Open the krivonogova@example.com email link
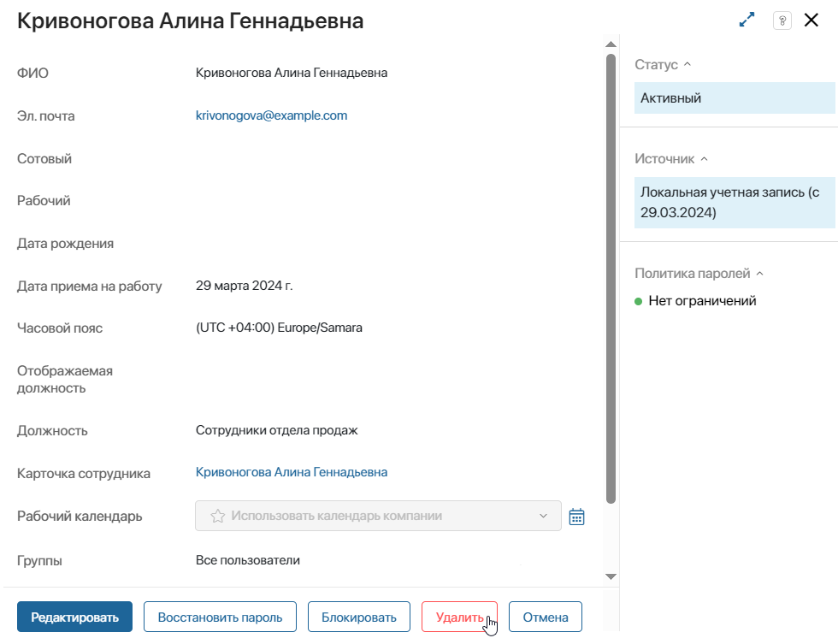The image size is (838, 644). 272,115
